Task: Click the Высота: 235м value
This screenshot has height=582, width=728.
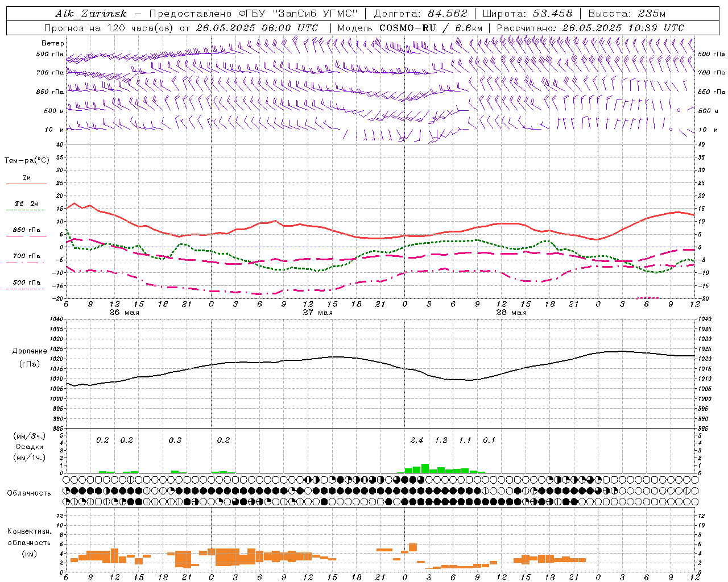Action: tap(627, 14)
